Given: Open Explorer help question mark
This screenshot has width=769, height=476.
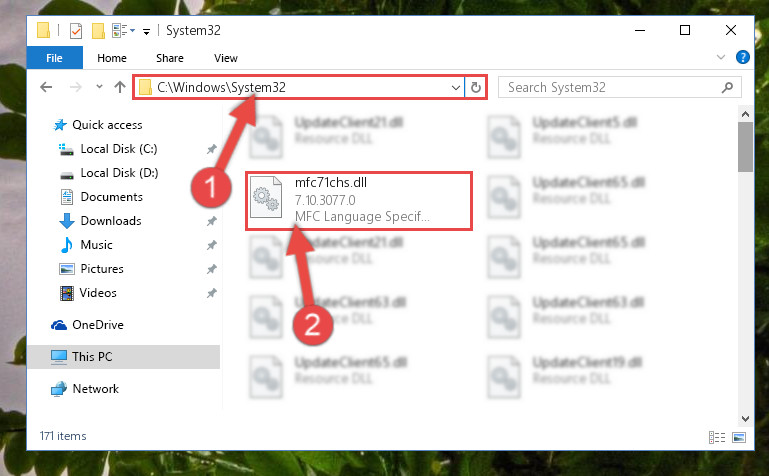Looking at the screenshot, I should 743,57.
